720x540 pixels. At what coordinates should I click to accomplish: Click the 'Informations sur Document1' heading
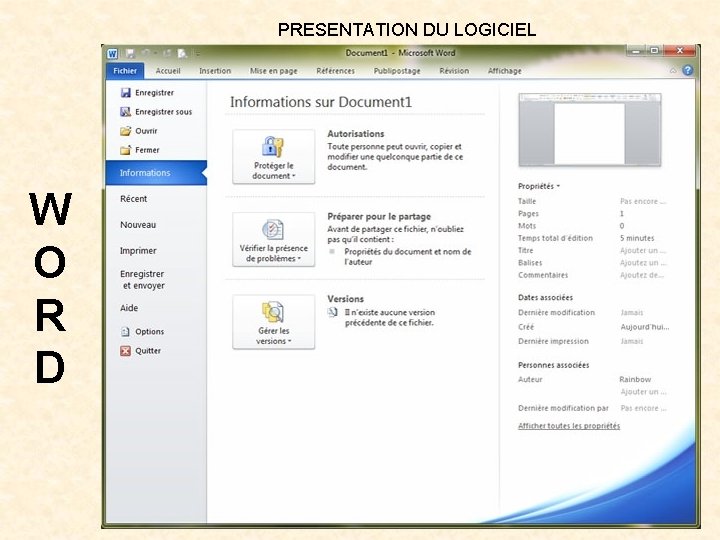click(x=321, y=102)
